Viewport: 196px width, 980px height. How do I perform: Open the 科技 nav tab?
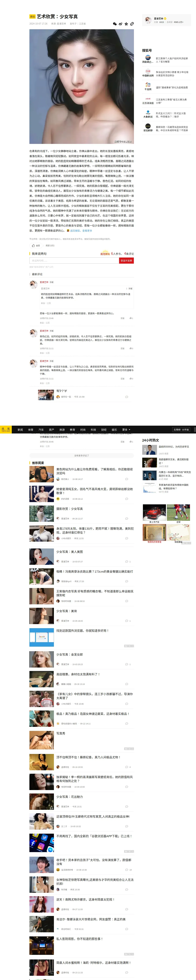pyautogui.click(x=93, y=430)
